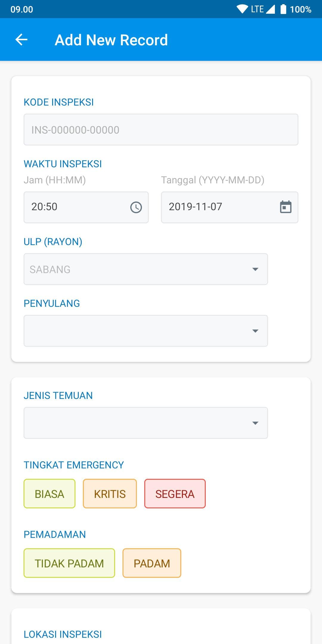Open the calendar date picker icon

(x=286, y=207)
